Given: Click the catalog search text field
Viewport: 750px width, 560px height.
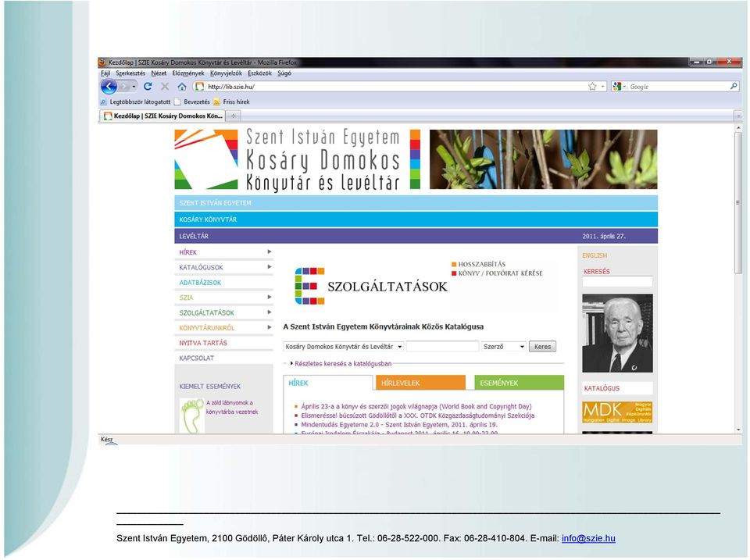Looking at the screenshot, I should point(442,347).
